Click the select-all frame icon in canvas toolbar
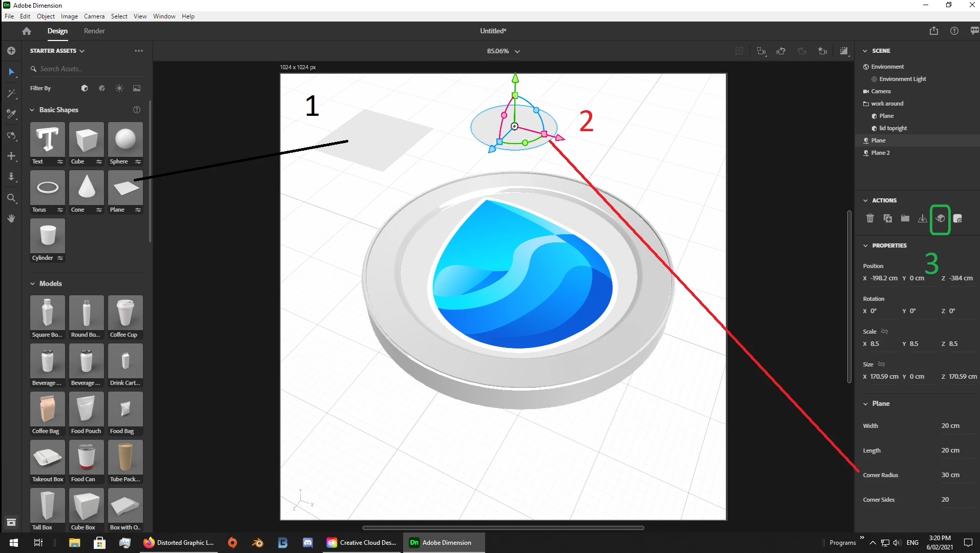The height and width of the screenshot is (553, 980). point(739,51)
